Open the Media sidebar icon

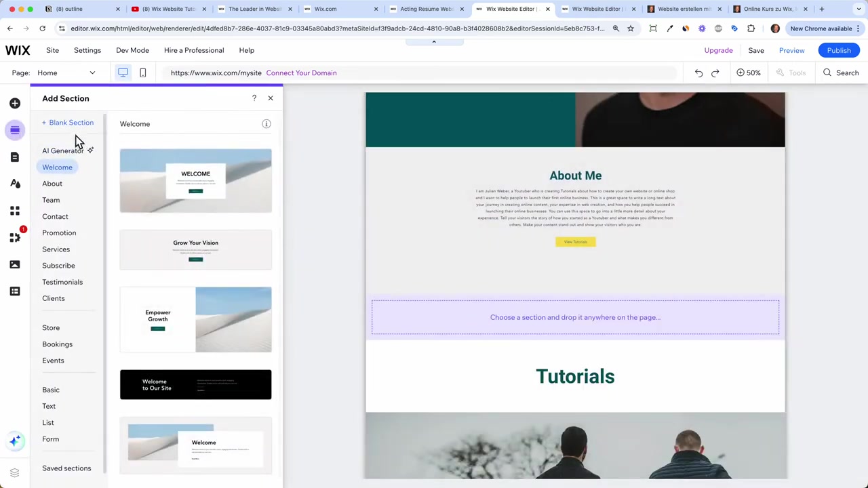(x=15, y=264)
